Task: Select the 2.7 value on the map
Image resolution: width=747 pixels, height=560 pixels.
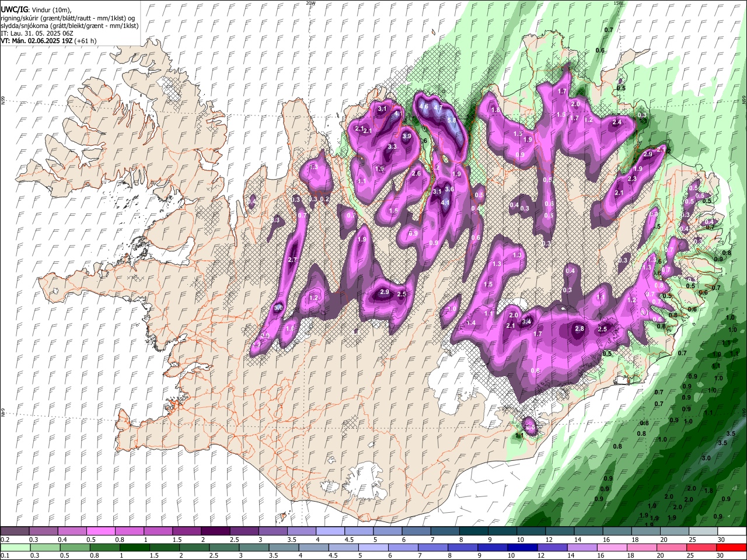Action: (292, 260)
